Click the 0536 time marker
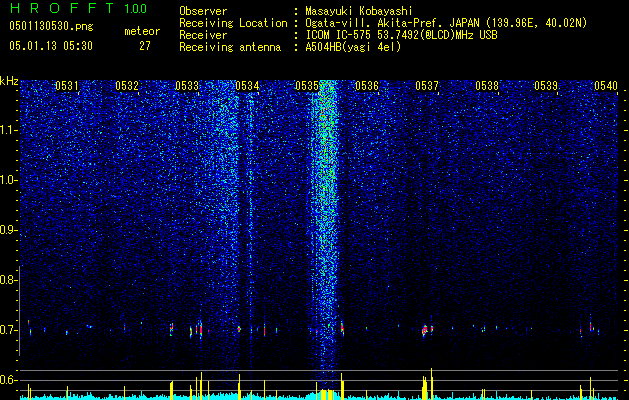This screenshot has width=629, height=400. (367, 86)
